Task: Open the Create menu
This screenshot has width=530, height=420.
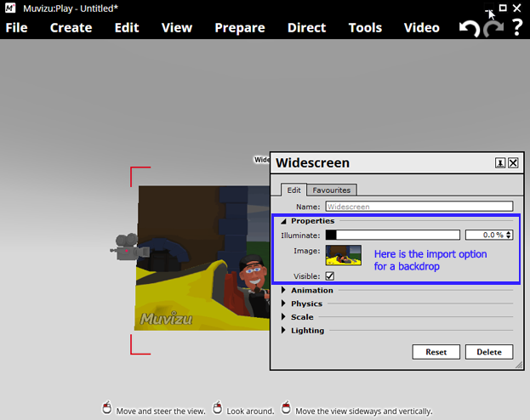Action: click(71, 28)
